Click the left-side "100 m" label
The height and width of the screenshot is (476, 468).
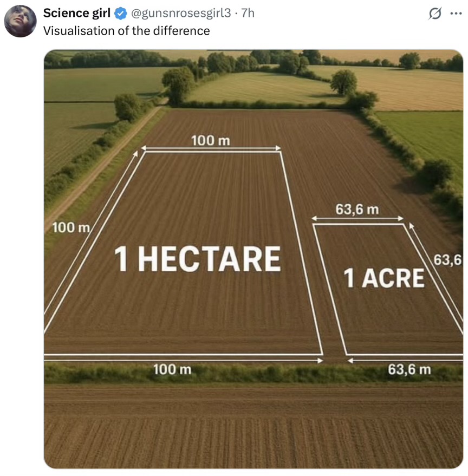tap(71, 227)
